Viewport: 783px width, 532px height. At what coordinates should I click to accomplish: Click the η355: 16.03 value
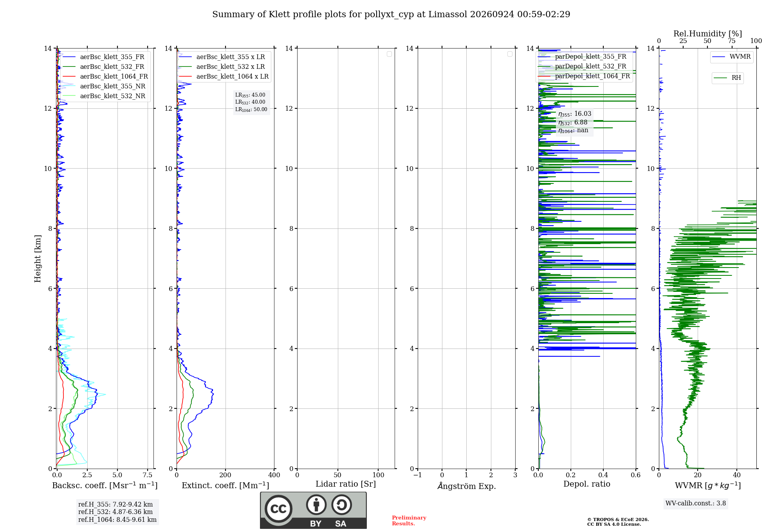575,114
